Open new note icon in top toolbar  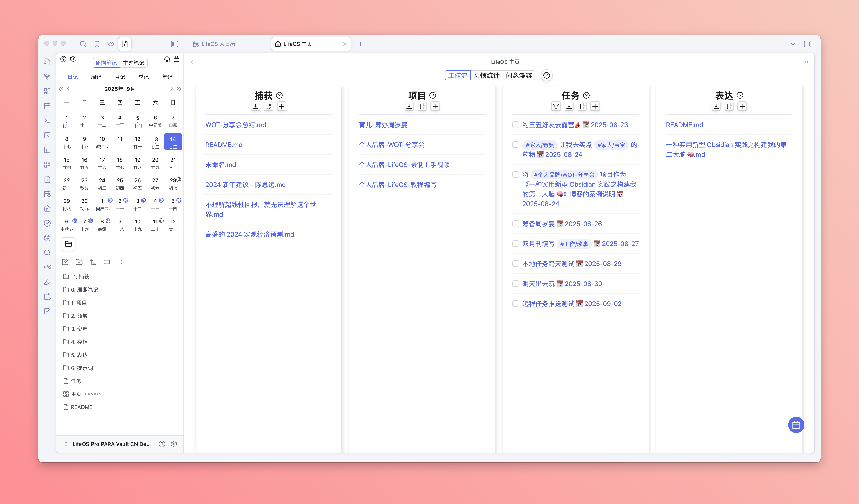coord(125,44)
